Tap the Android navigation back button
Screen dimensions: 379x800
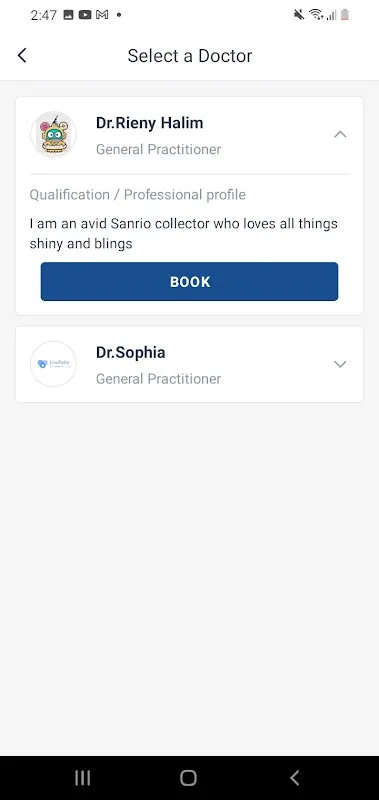pyautogui.click(x=294, y=778)
